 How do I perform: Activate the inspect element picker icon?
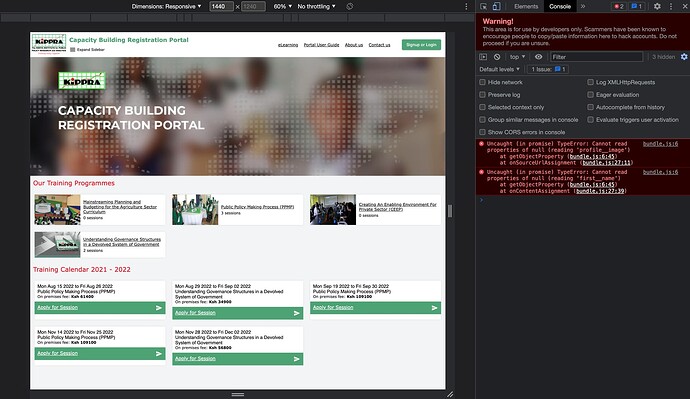click(x=484, y=6)
